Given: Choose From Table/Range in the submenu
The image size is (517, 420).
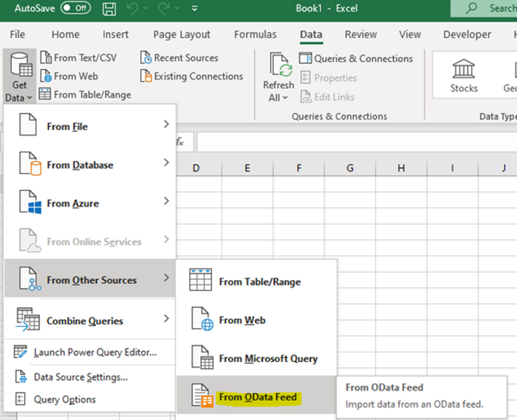Looking at the screenshot, I should point(256,281).
